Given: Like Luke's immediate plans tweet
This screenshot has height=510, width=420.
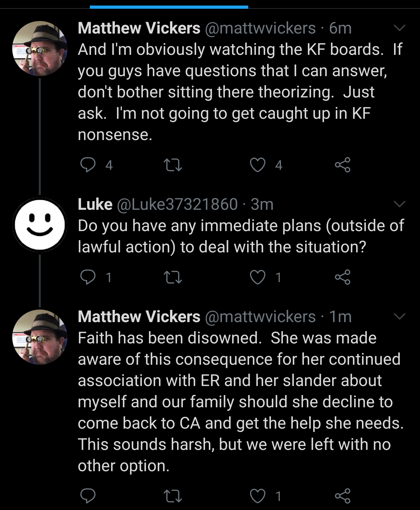Looking at the screenshot, I should point(258,277).
